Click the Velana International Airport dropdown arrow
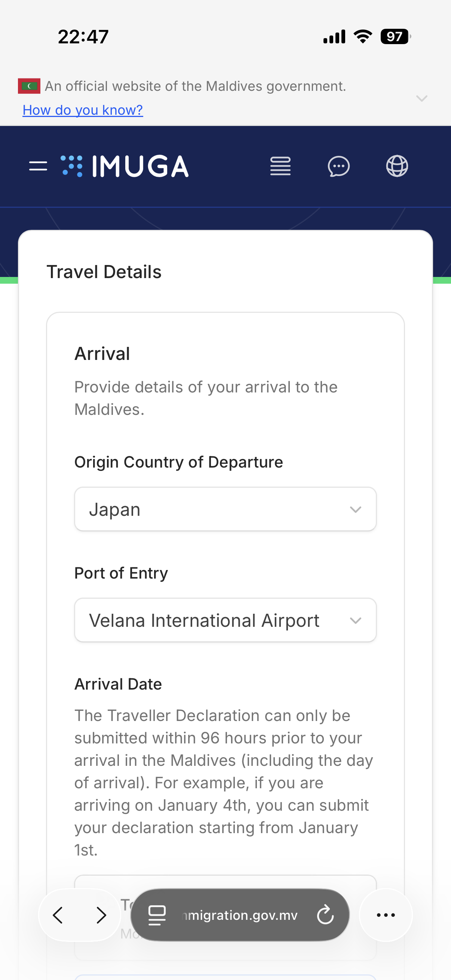Screen dimensions: 451x980 356,620
